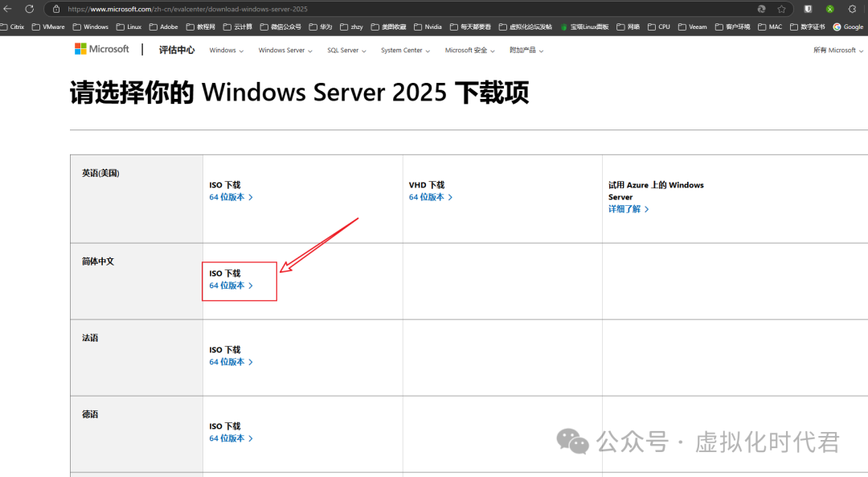868x477 pixels.
Task: Open the 云计算 bookmark folder
Action: coord(238,27)
